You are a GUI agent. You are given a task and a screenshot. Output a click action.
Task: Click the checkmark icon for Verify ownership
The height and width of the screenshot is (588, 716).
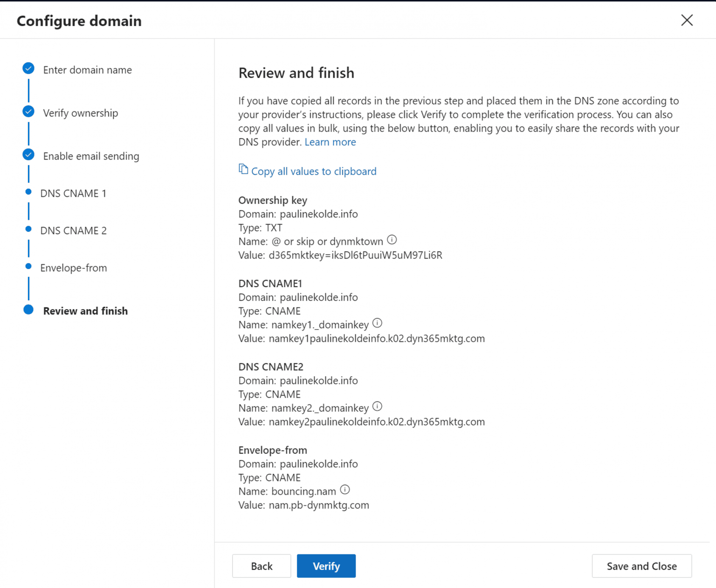point(28,111)
